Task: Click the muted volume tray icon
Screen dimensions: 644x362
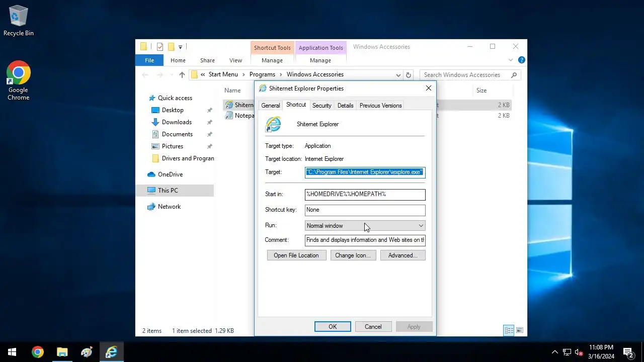Action: (x=579, y=352)
